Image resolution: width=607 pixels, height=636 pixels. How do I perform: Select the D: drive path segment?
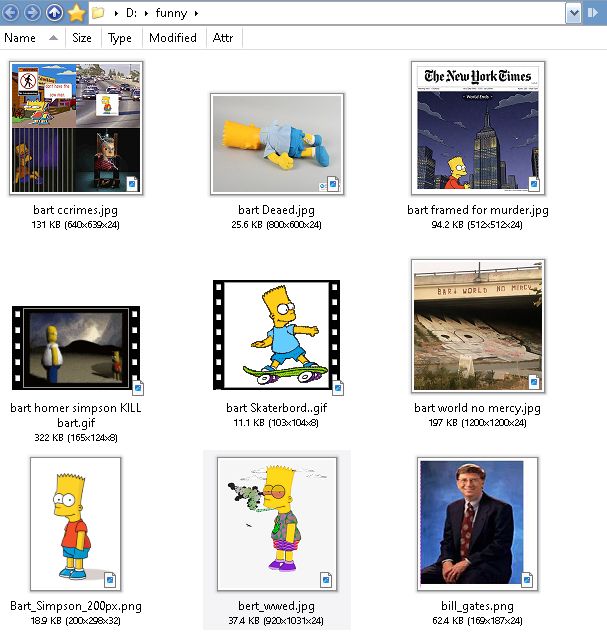click(131, 13)
